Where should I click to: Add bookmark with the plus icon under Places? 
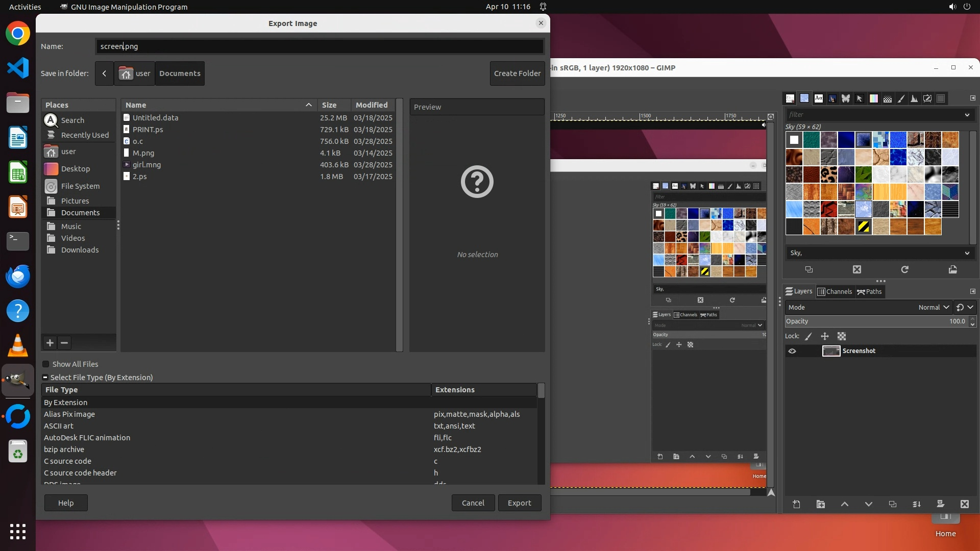pos(50,343)
